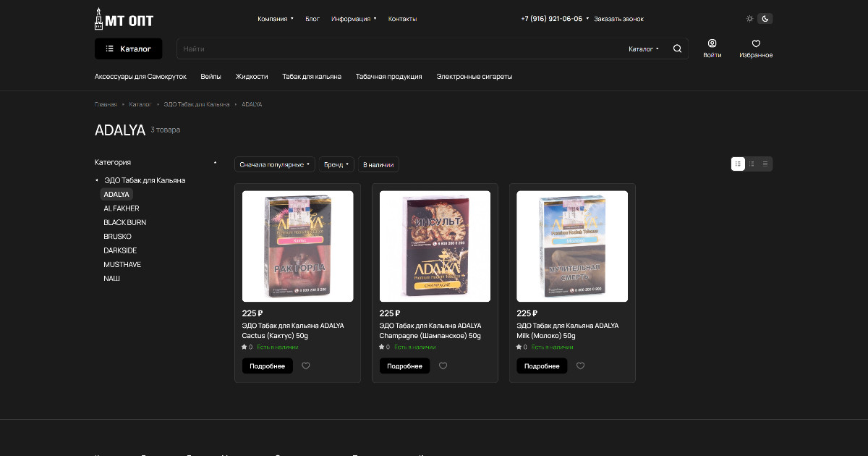Click the search magnifier icon
This screenshot has height=456, width=868.
[678, 48]
